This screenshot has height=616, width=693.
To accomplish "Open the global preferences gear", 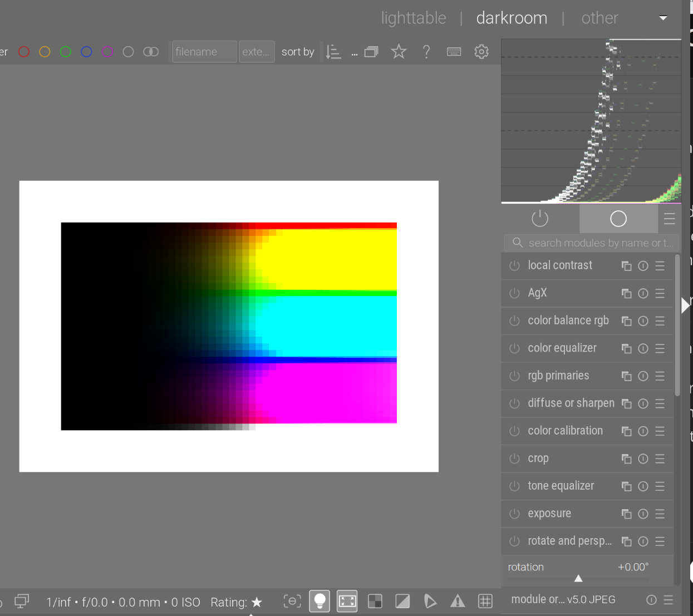I will coord(481,52).
